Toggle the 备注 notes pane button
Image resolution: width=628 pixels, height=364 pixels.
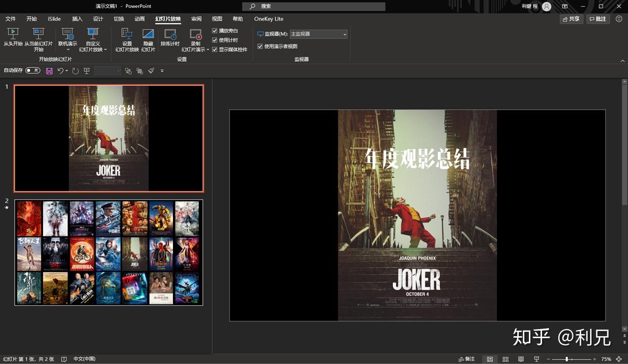click(467, 359)
